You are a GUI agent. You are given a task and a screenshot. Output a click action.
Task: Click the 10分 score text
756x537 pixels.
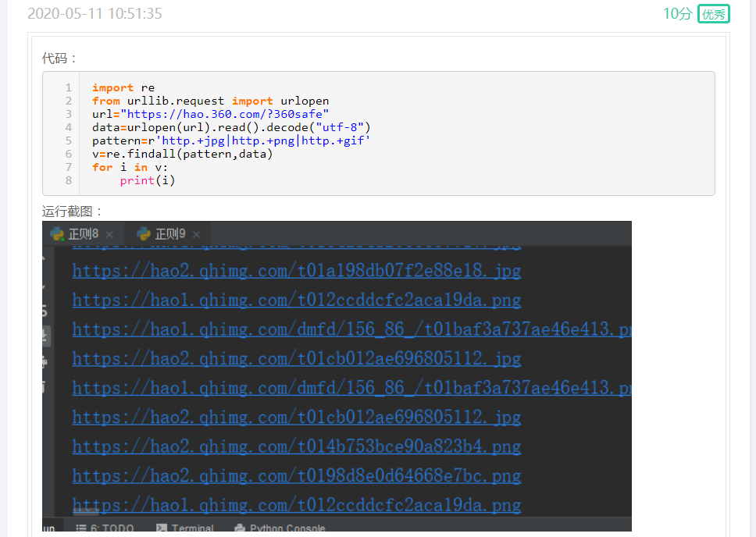[677, 14]
